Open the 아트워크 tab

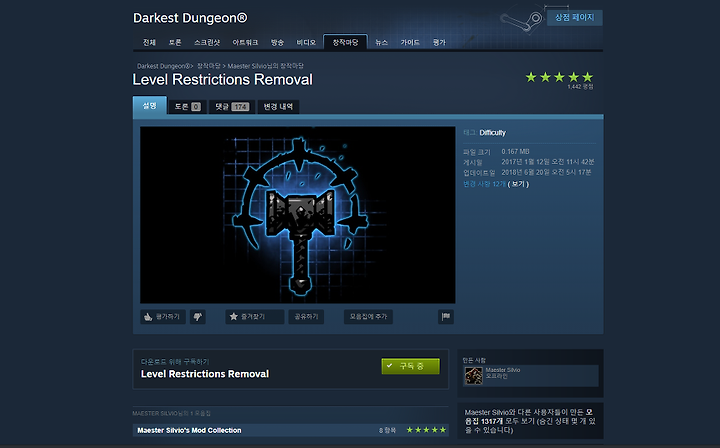click(x=245, y=42)
